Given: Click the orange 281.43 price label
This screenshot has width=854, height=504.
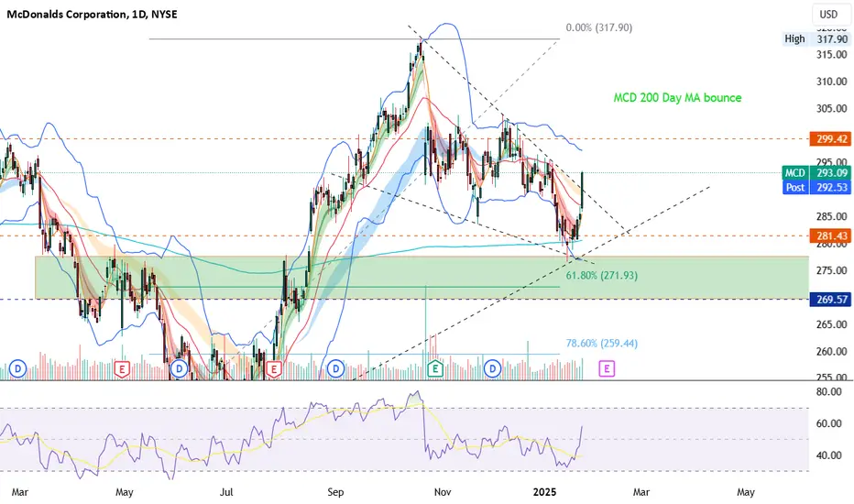Looking at the screenshot, I should point(830,236).
